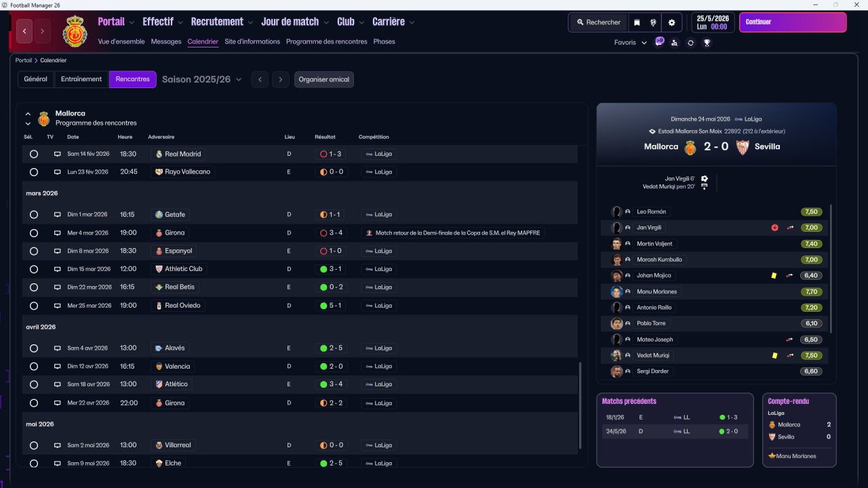Click Manu Morlanes player portrait

tap(616, 291)
